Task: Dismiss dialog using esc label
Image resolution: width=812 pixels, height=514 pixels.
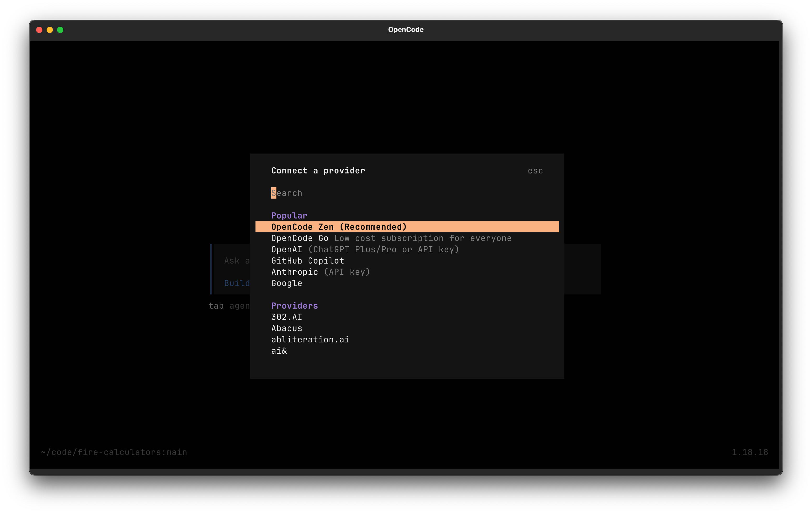Action: [x=535, y=171]
